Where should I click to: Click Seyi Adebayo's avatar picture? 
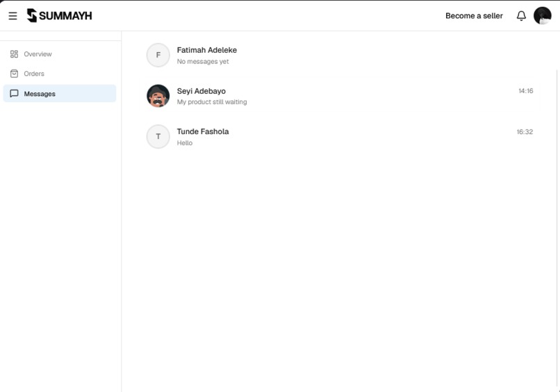(x=158, y=96)
